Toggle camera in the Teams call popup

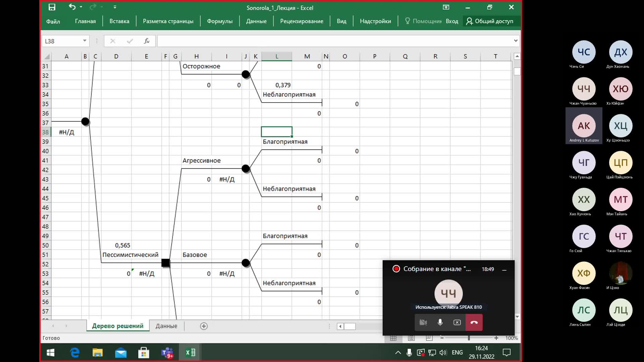point(423,322)
